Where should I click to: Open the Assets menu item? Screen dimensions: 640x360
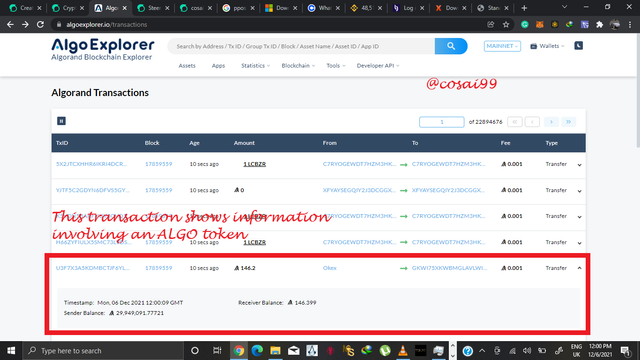(187, 65)
